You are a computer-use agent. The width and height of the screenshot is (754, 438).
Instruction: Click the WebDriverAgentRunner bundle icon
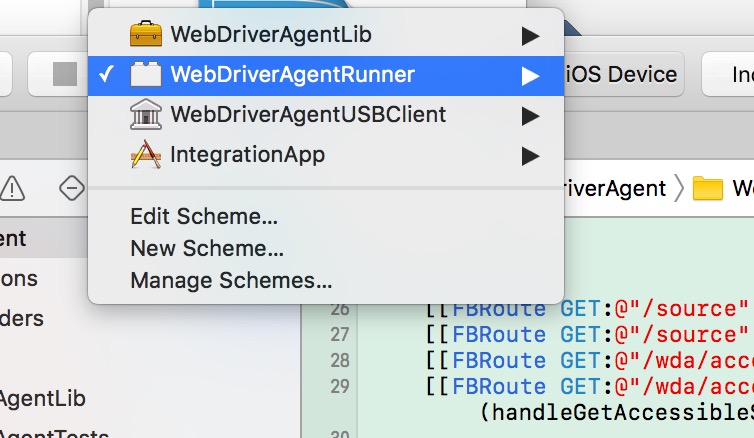coord(146,75)
